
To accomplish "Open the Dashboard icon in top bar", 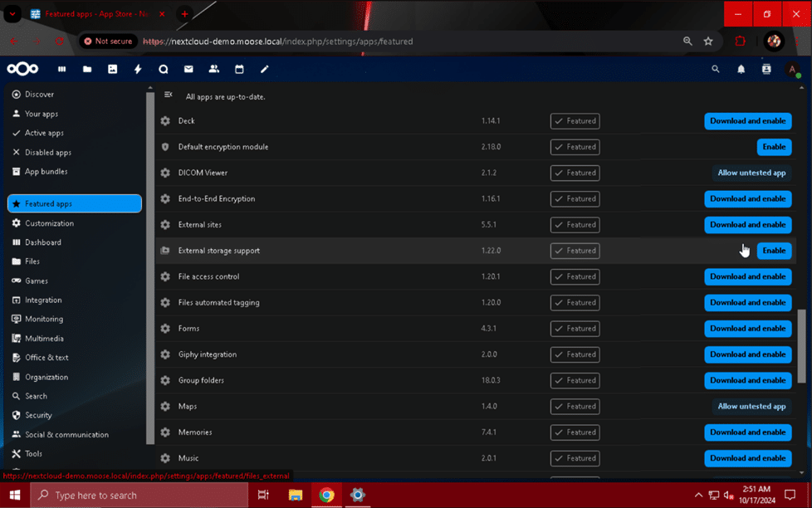I will pyautogui.click(x=61, y=69).
